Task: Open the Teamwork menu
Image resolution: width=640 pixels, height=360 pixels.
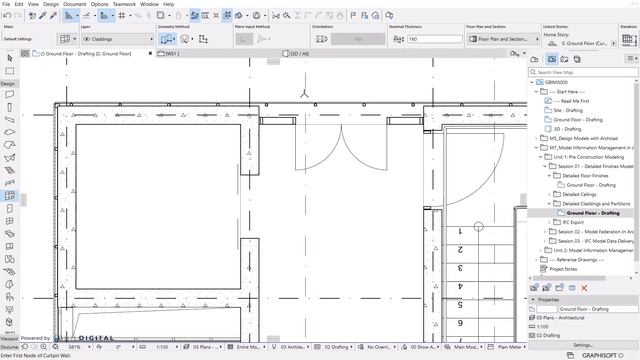Action: pos(124,4)
